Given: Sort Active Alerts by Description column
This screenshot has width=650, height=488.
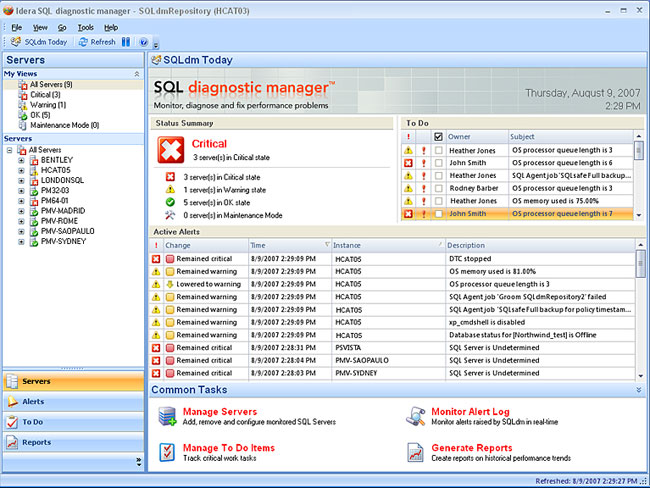Looking at the screenshot, I should [540, 245].
